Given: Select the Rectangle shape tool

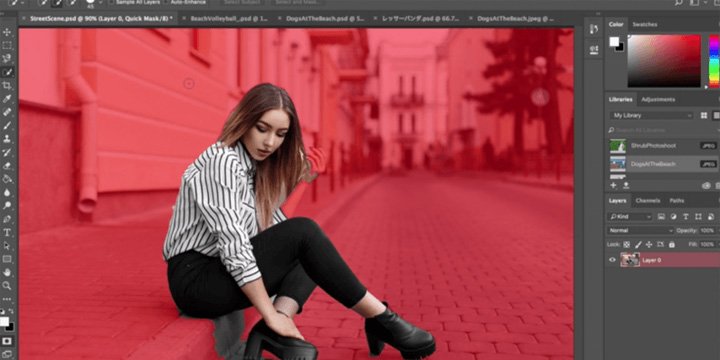Looking at the screenshot, I should click(x=7, y=259).
